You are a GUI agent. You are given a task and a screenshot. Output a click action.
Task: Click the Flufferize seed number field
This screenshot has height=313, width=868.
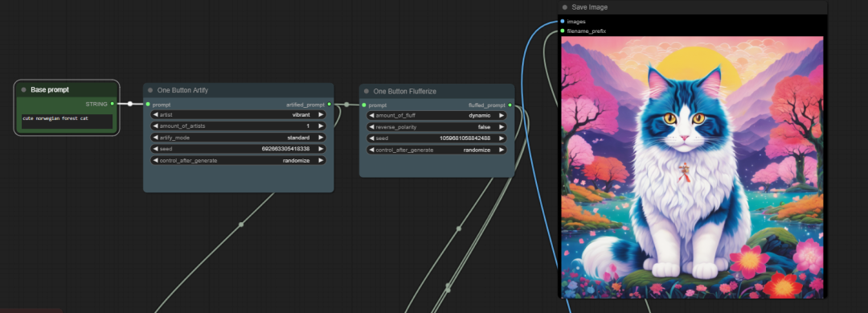tap(436, 138)
